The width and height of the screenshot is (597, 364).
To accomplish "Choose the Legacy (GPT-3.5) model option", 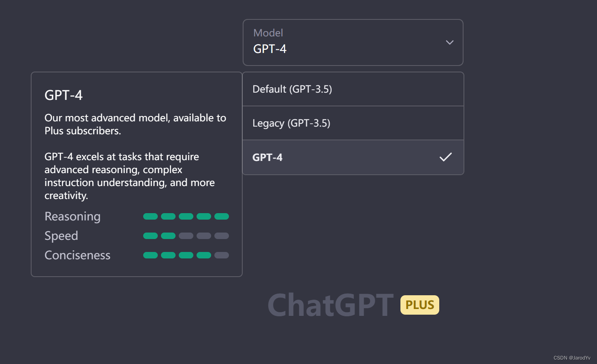I will (291, 123).
